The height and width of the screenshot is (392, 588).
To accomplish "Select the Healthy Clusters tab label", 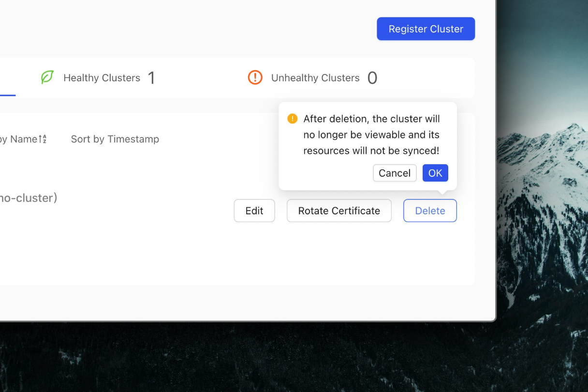I will tap(102, 78).
